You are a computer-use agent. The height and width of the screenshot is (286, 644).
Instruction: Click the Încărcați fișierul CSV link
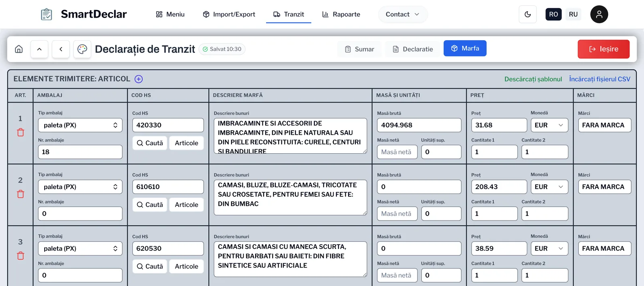[600, 79]
